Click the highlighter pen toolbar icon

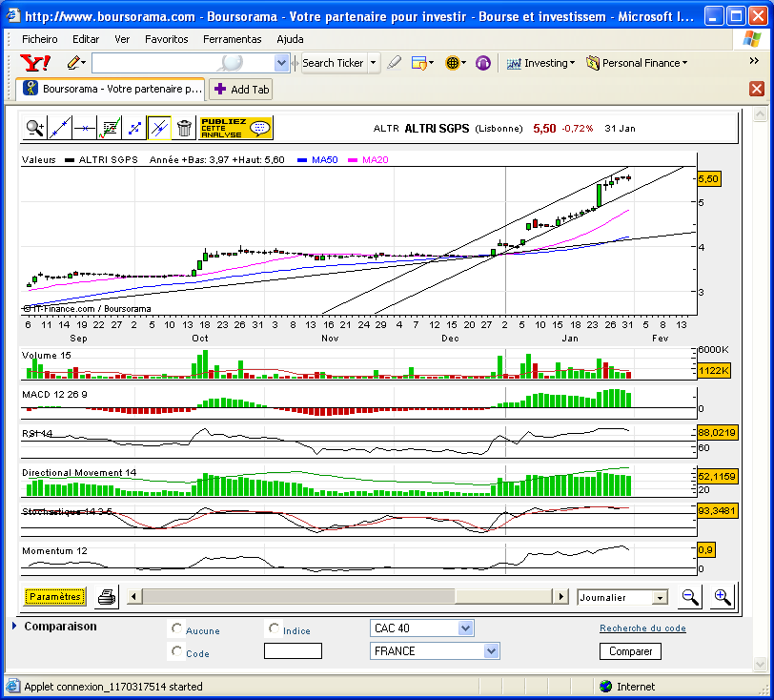pyautogui.click(x=394, y=63)
